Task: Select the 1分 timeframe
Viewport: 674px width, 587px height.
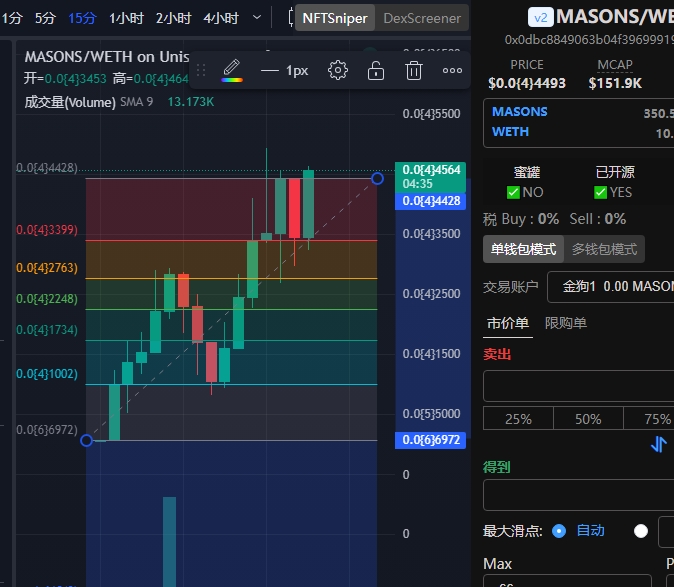Action: click(12, 18)
